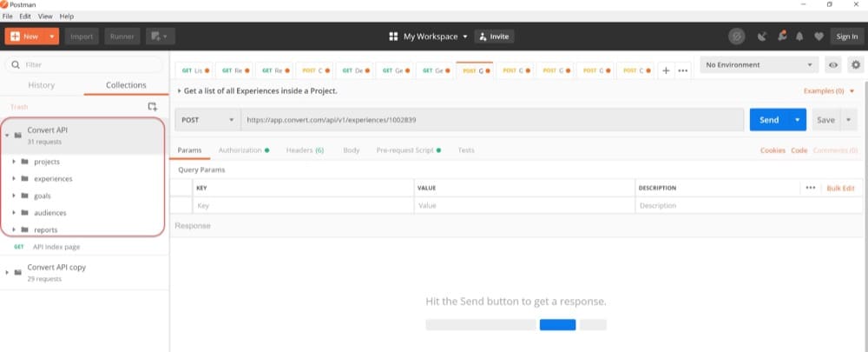This screenshot has width=868, height=352.
Task: Select the Params tab
Action: tap(189, 150)
